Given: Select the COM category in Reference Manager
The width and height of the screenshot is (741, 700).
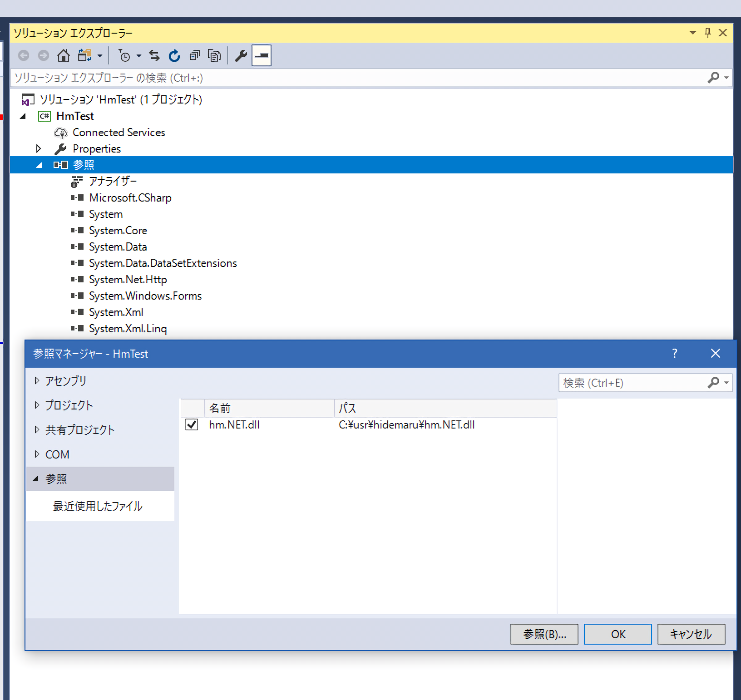Looking at the screenshot, I should tap(57, 454).
